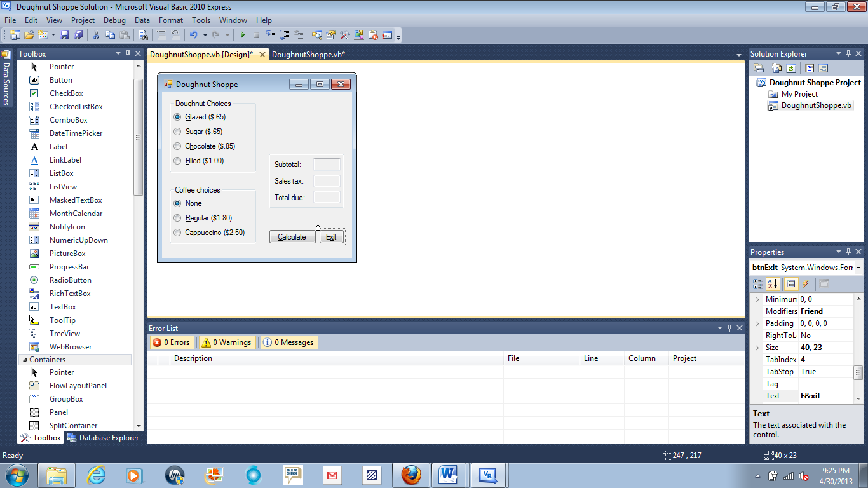Open Solution Explorer from main toolbar icon
Screen dimensions: 868x488
click(316, 35)
